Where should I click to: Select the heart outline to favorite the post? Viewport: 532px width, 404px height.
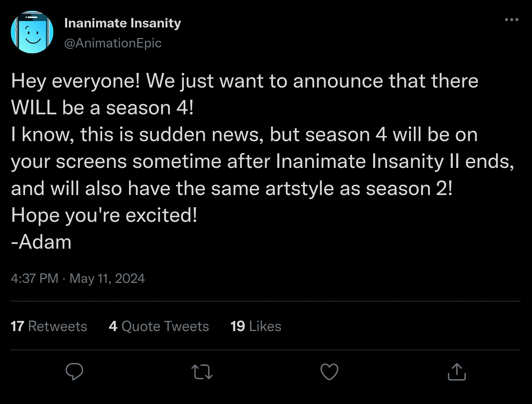click(329, 372)
